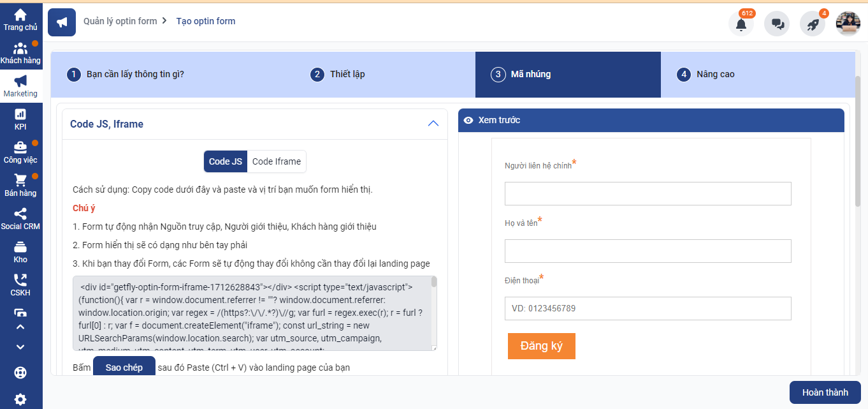Image resolution: width=868 pixels, height=409 pixels.
Task: Collapse the Code JS, Iframe panel
Action: click(433, 124)
